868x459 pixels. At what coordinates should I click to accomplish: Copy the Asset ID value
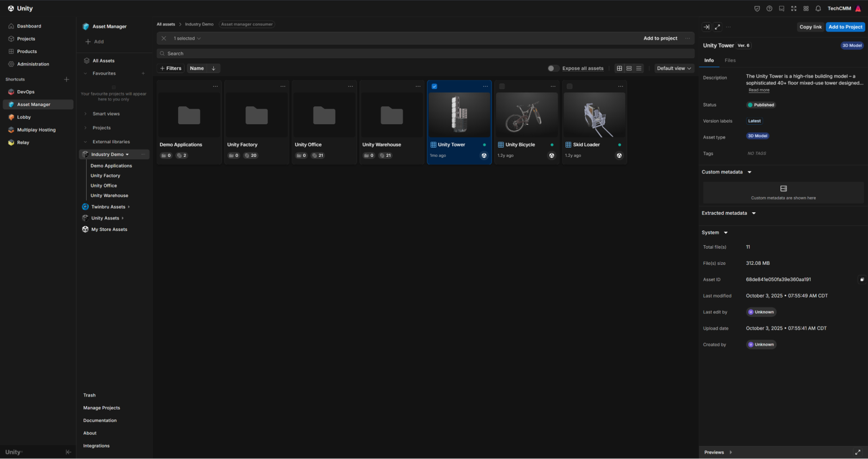click(x=862, y=280)
